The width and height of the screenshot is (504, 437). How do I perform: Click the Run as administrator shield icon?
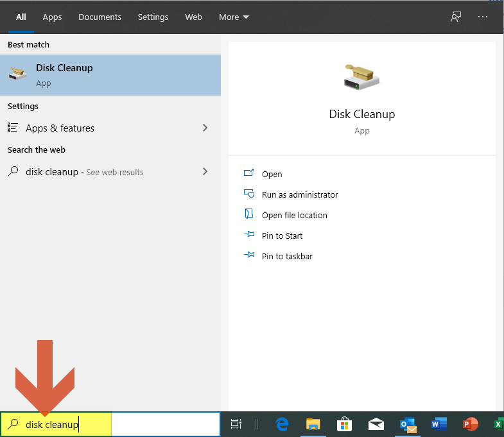(x=249, y=194)
